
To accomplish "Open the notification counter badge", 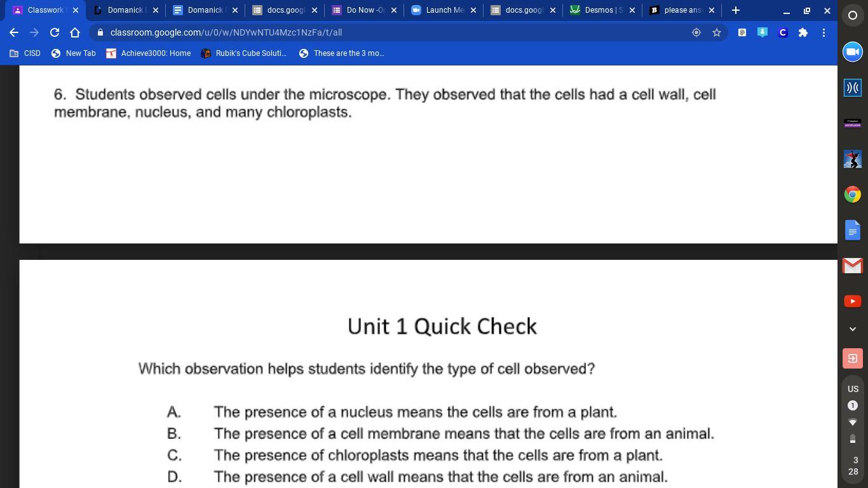I will point(853,405).
